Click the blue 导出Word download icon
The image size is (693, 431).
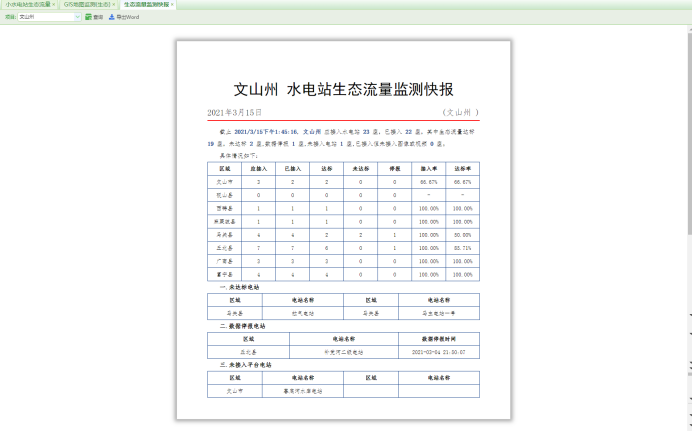(x=112, y=17)
